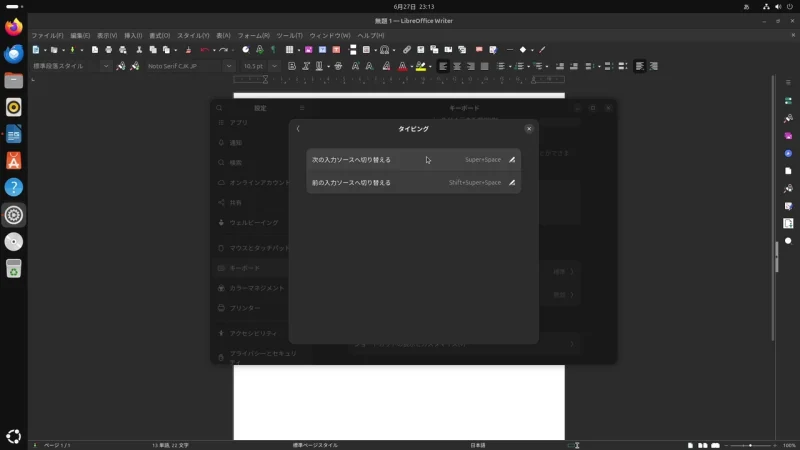The image size is (800, 450).
Task: Toggle Italic formatting in the toolbar
Action: pos(306,66)
